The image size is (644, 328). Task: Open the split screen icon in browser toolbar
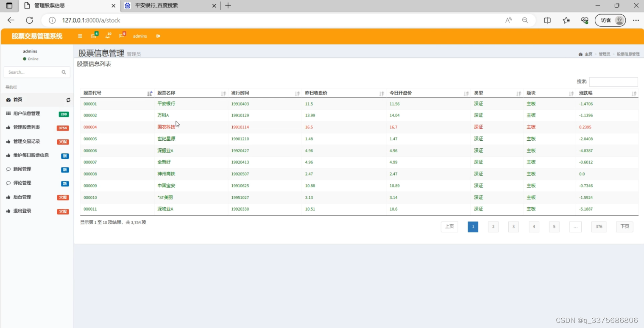point(547,20)
